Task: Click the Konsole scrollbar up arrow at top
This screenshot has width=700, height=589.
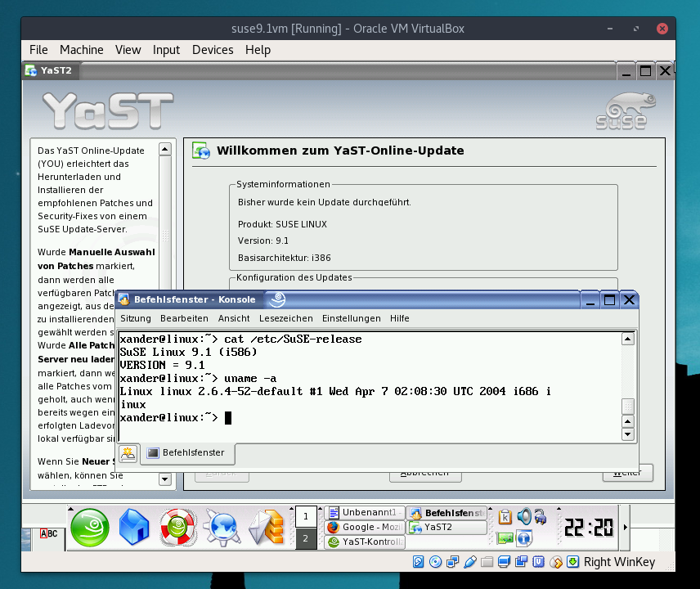Action: 628,339
